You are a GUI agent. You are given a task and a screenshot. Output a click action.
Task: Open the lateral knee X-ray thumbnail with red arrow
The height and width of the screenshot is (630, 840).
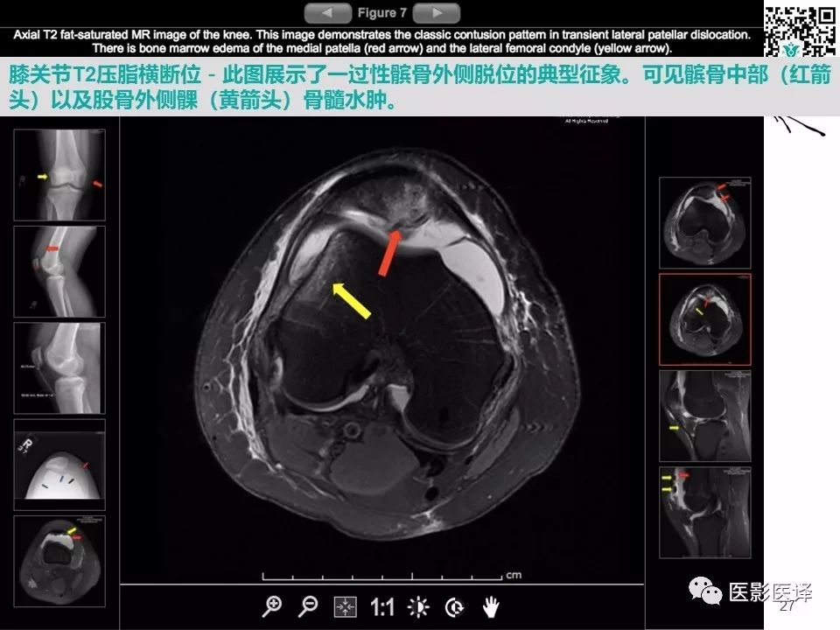click(x=59, y=271)
